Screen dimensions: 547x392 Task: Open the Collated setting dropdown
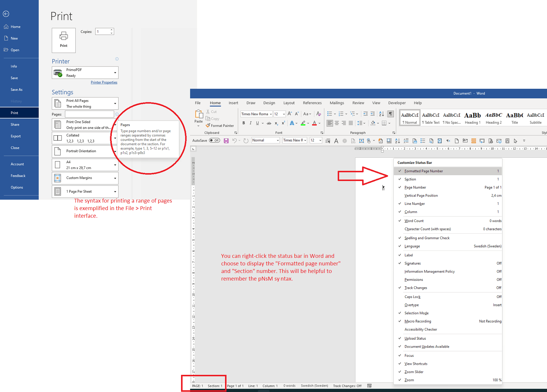(85, 138)
